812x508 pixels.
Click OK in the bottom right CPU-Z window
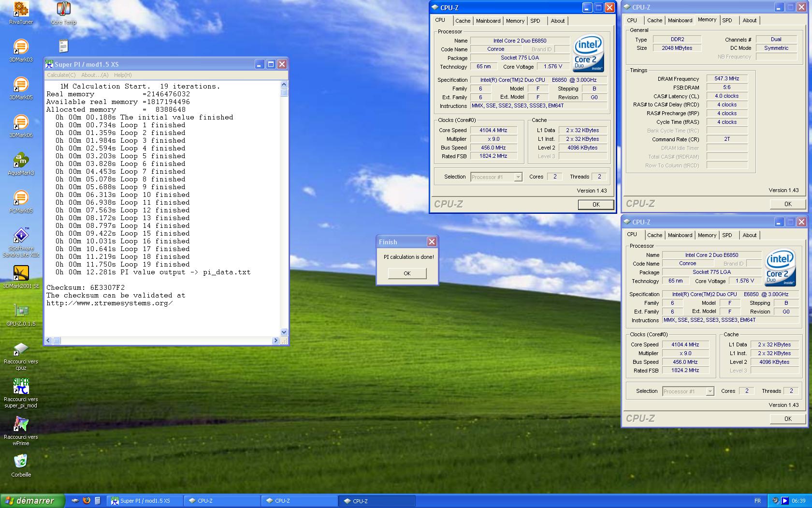tap(788, 419)
